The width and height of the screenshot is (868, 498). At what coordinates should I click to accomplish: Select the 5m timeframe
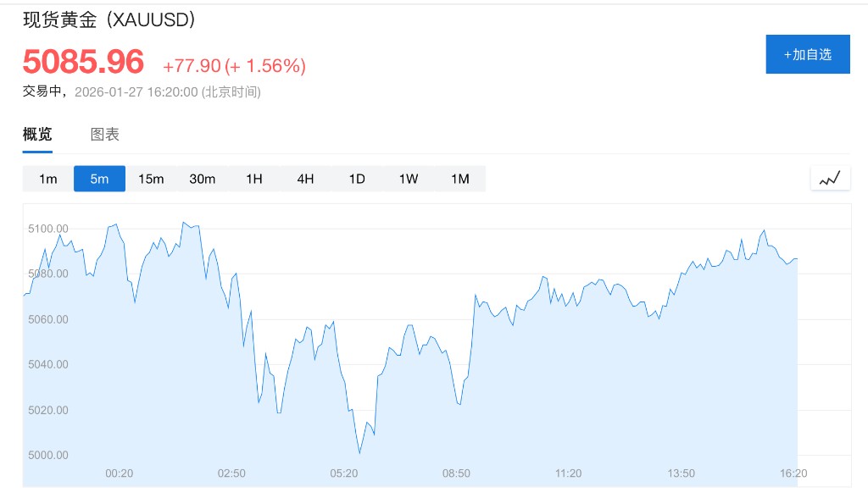pyautogui.click(x=100, y=179)
